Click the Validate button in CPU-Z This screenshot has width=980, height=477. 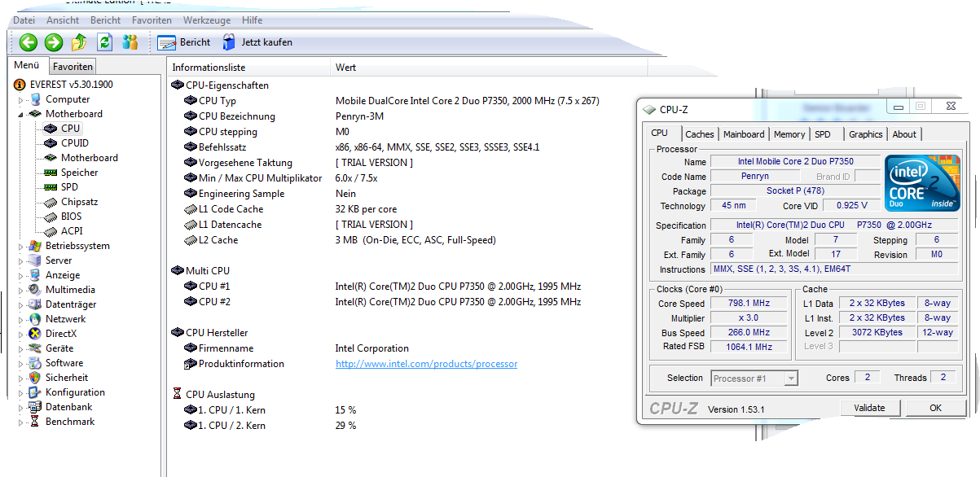(869, 408)
